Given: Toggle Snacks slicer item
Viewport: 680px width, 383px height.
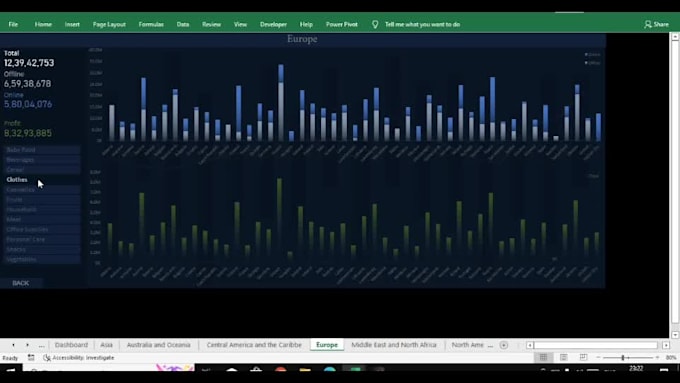Looking at the screenshot, I should pos(42,249).
